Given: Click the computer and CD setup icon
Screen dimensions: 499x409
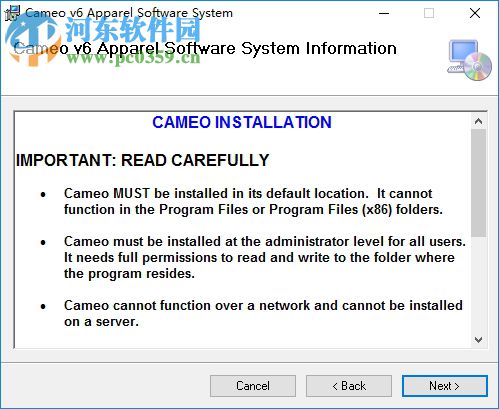Looking at the screenshot, I should click(469, 60).
